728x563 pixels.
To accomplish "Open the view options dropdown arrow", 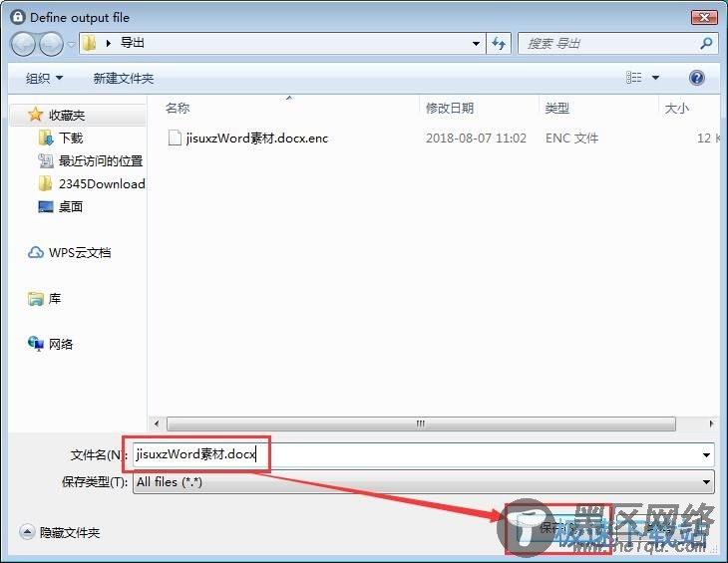I will click(x=655, y=78).
